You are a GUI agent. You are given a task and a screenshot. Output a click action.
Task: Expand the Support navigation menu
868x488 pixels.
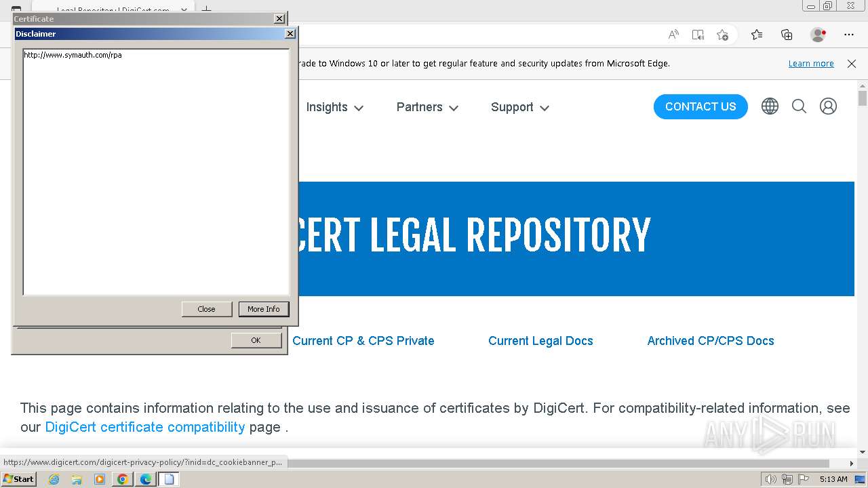point(520,107)
